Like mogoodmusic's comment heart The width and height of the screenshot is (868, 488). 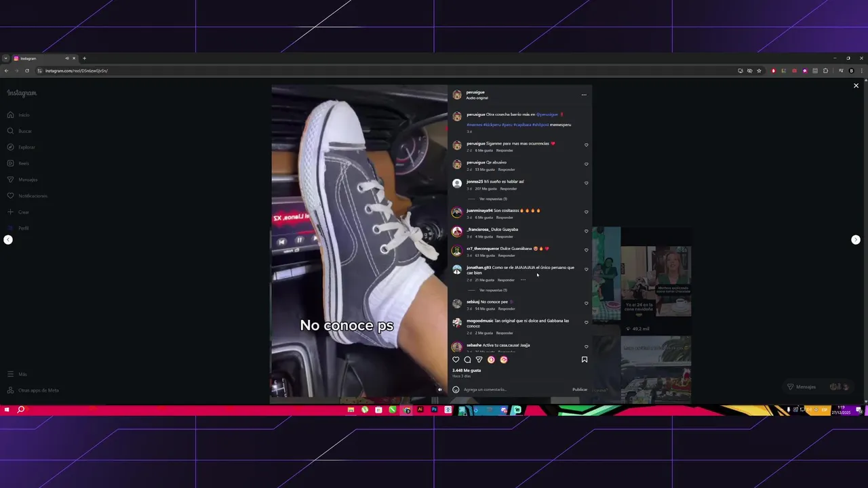[x=587, y=323]
